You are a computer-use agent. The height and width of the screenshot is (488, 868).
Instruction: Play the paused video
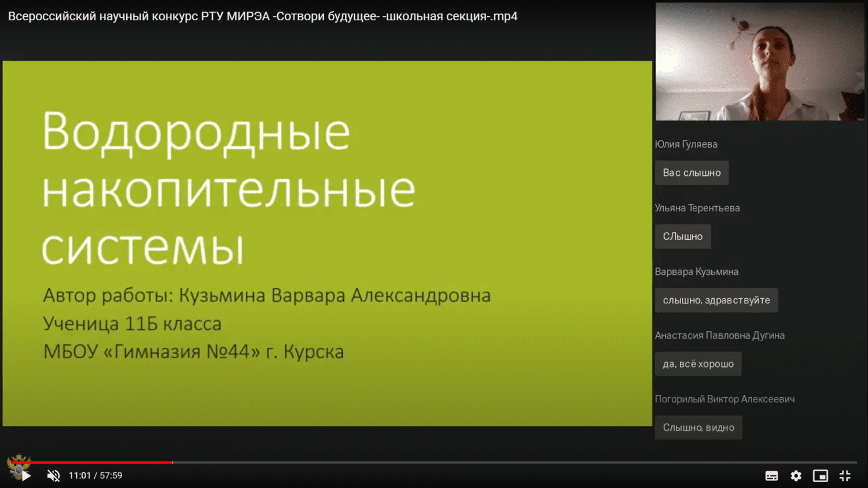pyautogui.click(x=26, y=476)
